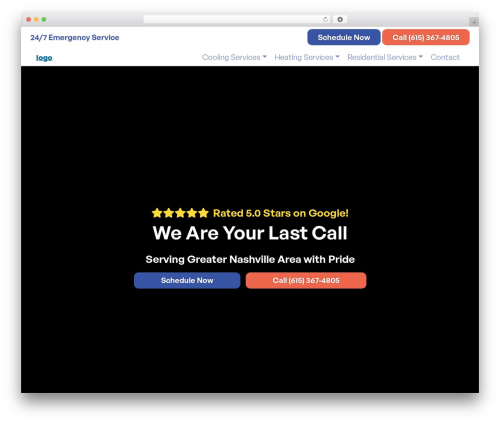Click the Rated 5.0 Stars on Google! text
Viewport: 500px width, 423px height.
(x=281, y=213)
